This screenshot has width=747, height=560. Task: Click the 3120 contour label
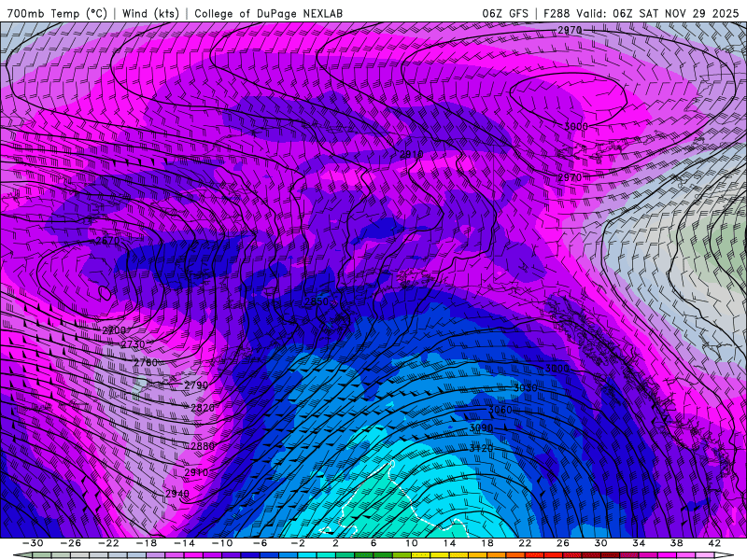coord(481,448)
